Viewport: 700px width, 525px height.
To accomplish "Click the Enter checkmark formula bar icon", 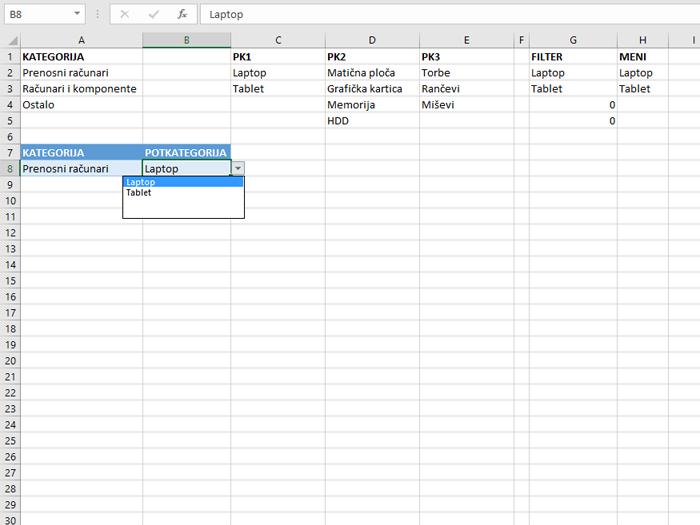I will point(153,15).
